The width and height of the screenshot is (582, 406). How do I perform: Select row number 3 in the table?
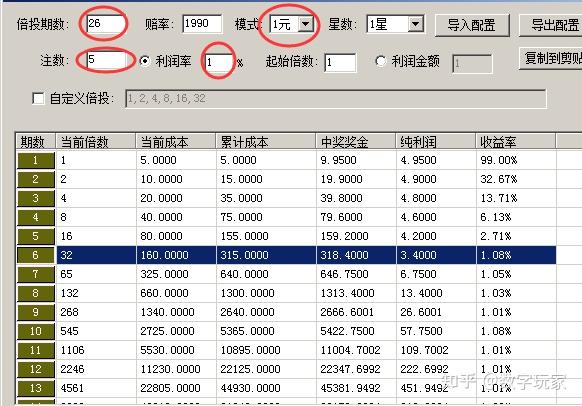(x=36, y=198)
